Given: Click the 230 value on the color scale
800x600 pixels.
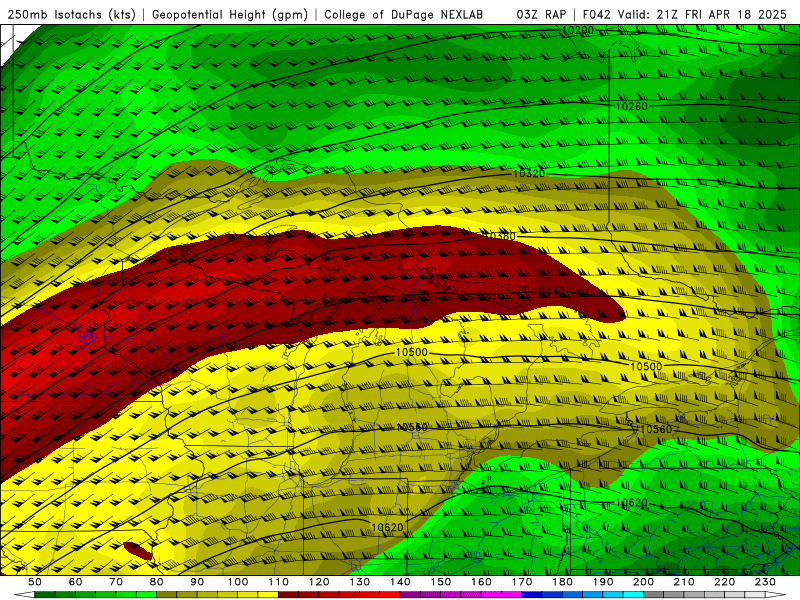Looking at the screenshot, I should 765,582.
